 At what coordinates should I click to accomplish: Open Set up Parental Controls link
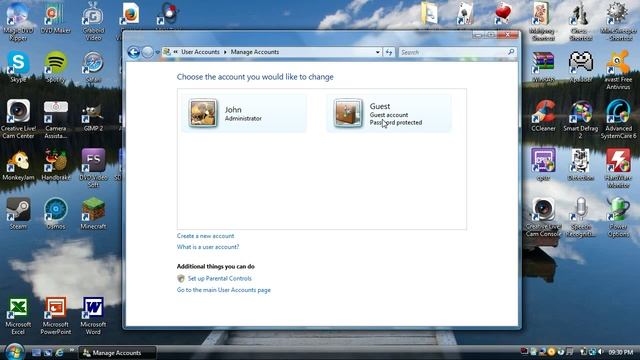tap(220, 278)
